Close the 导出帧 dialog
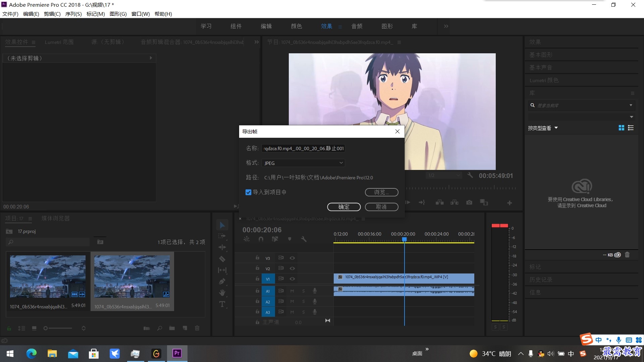The width and height of the screenshot is (644, 362). pyautogui.click(x=397, y=131)
